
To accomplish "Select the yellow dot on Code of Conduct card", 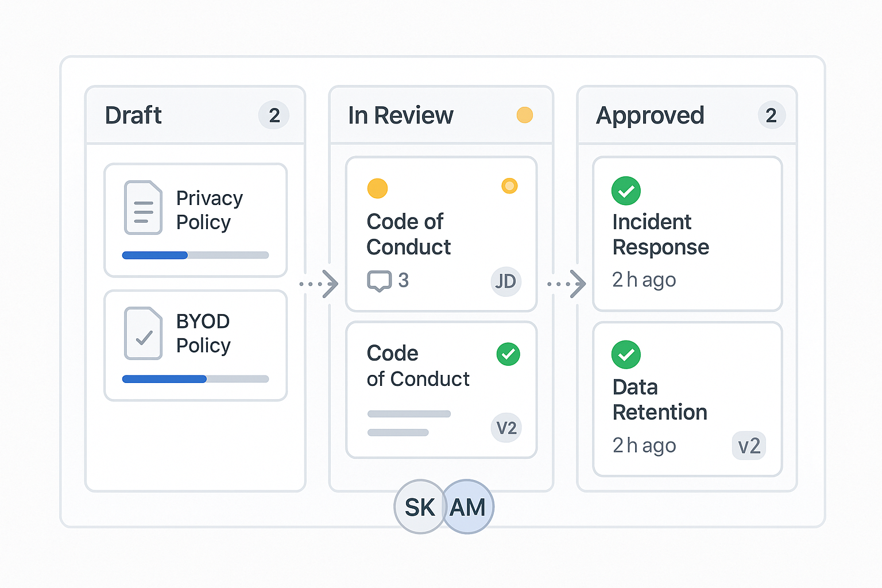I will [377, 188].
